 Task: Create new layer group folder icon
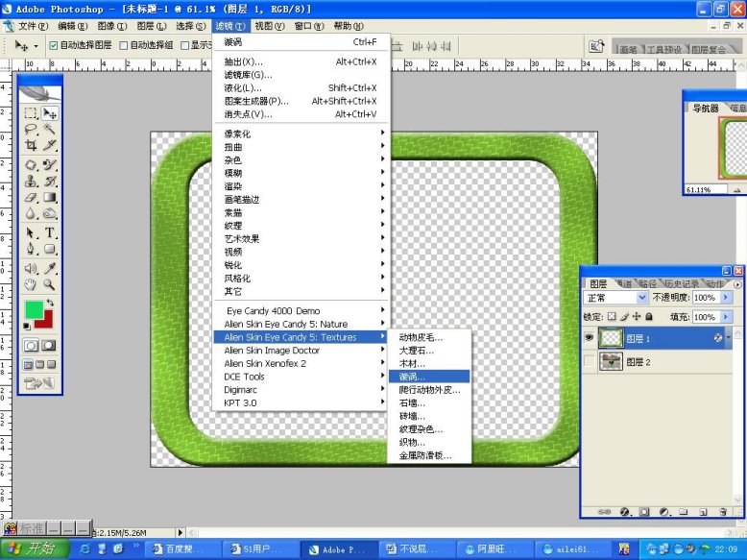tap(684, 512)
